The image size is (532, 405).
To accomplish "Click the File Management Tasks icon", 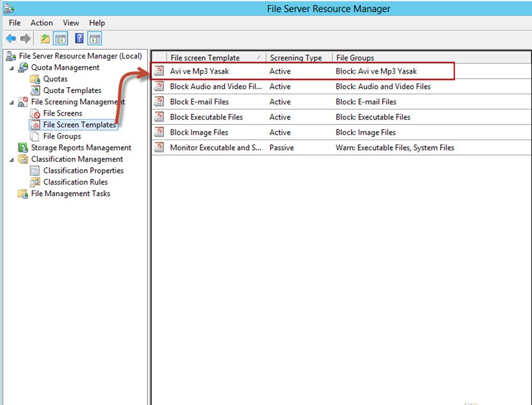I will tap(23, 194).
